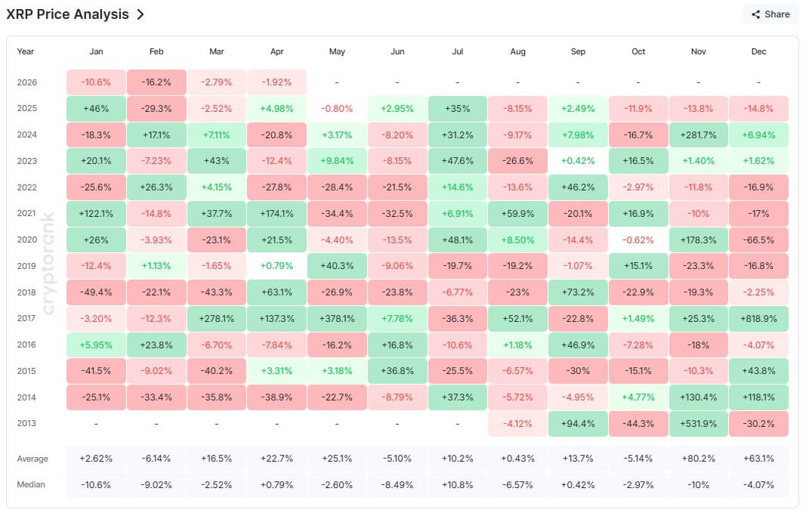Select the Jan column header

pos(96,51)
